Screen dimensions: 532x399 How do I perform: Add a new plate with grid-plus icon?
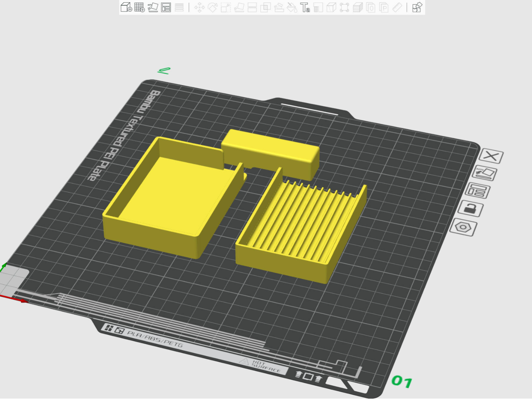point(139,7)
